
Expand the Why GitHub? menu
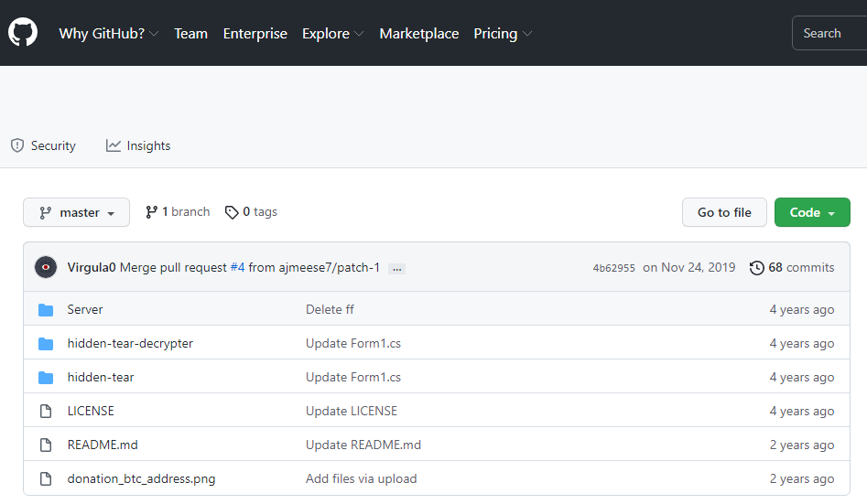pyautogui.click(x=109, y=33)
